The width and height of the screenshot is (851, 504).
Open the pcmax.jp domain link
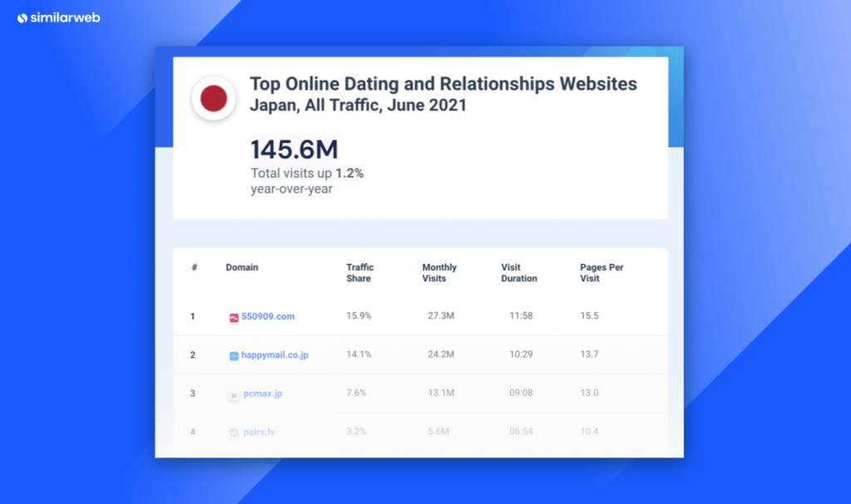tap(261, 394)
